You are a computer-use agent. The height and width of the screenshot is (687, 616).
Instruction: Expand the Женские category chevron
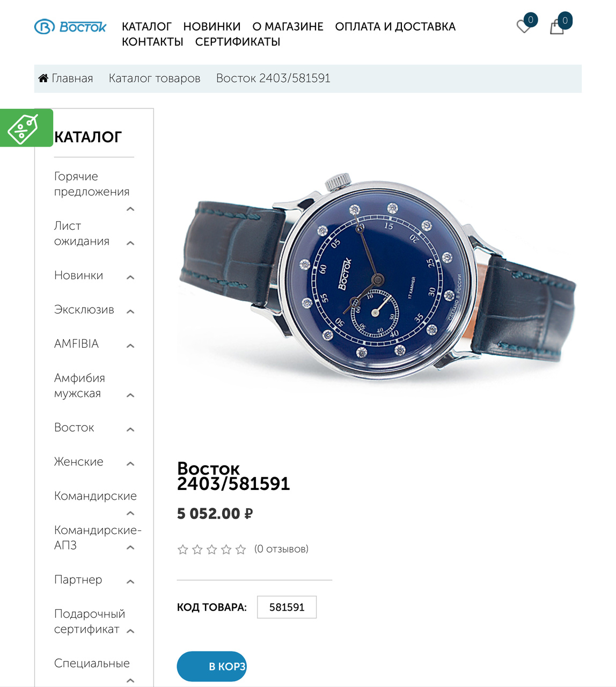pyautogui.click(x=130, y=464)
